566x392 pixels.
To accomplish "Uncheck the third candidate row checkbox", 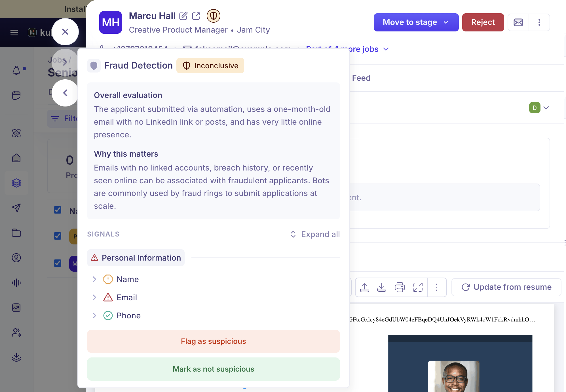I will (x=58, y=263).
